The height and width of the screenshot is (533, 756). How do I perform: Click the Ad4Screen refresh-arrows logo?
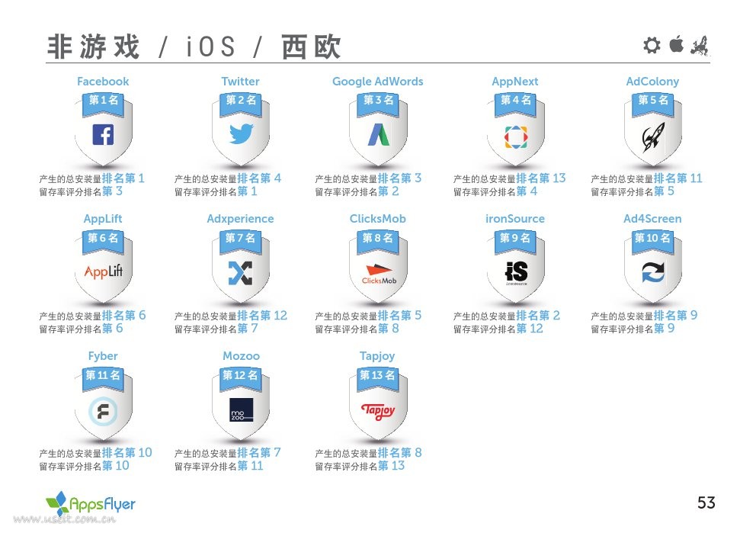(653, 272)
